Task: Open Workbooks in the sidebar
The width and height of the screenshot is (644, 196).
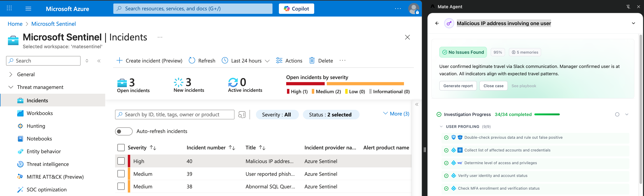Action: (39, 113)
